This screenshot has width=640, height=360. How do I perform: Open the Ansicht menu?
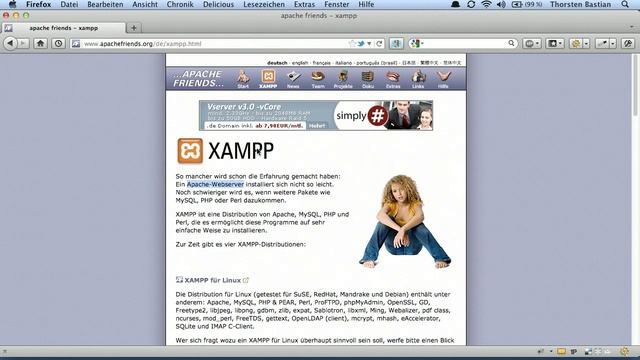[145, 4]
